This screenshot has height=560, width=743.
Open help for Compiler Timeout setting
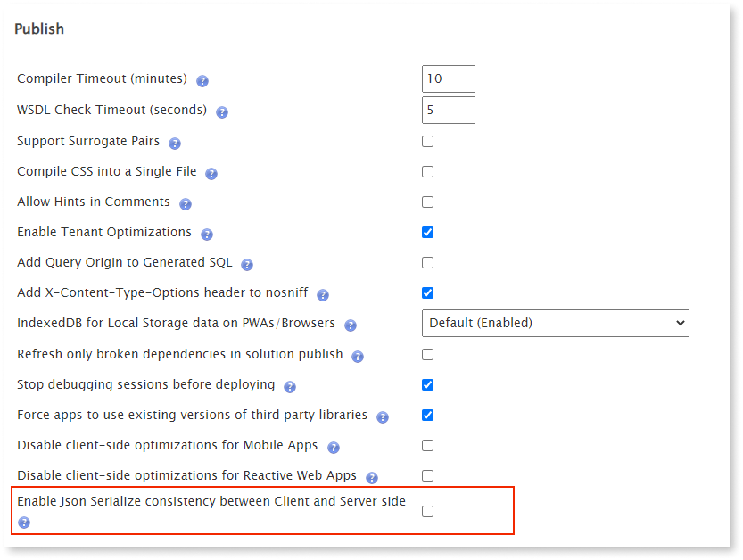(202, 80)
